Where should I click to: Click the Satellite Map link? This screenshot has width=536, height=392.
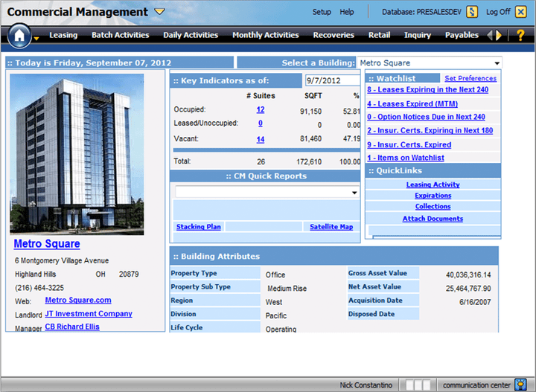click(331, 227)
